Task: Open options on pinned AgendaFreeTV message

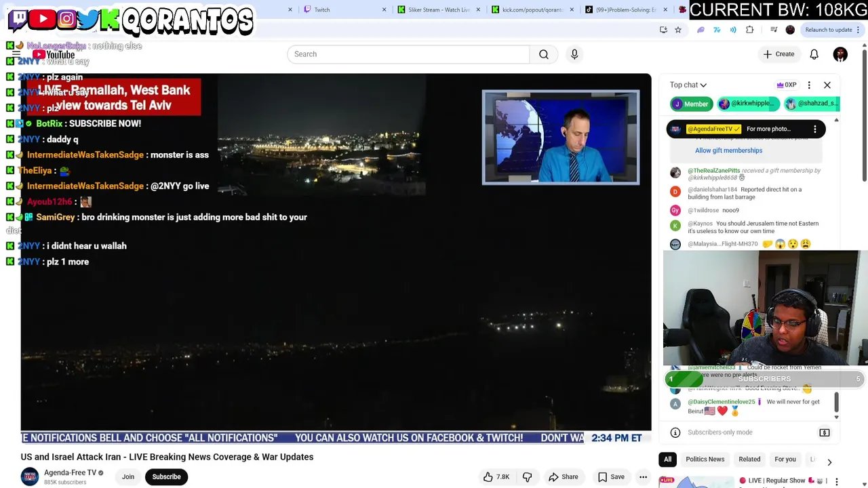Action: click(x=815, y=129)
